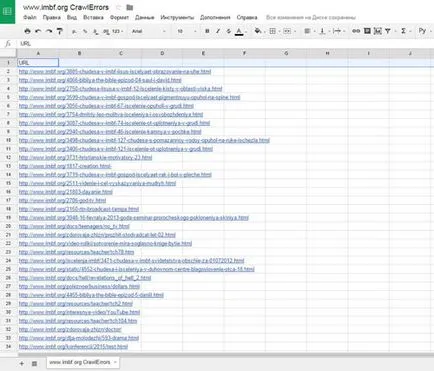The height and width of the screenshot is (371, 434).
Task: Open the zdorovaja-zhizn/doctor/ link
Action: click(70, 329)
